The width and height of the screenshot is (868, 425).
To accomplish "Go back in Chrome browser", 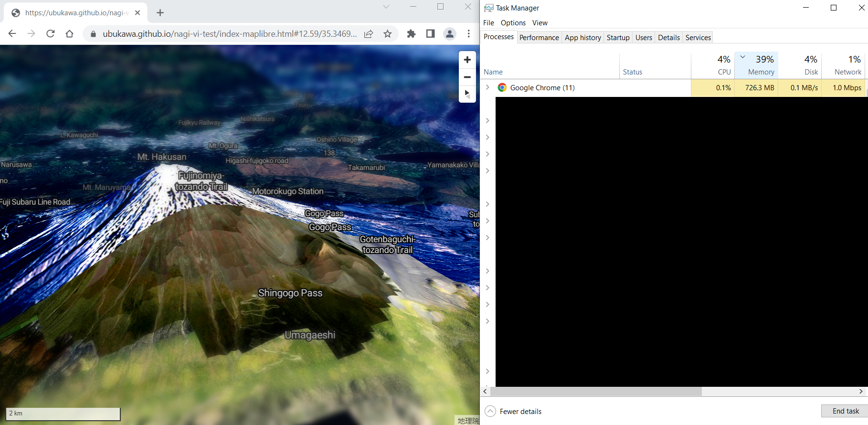I will tap(12, 33).
